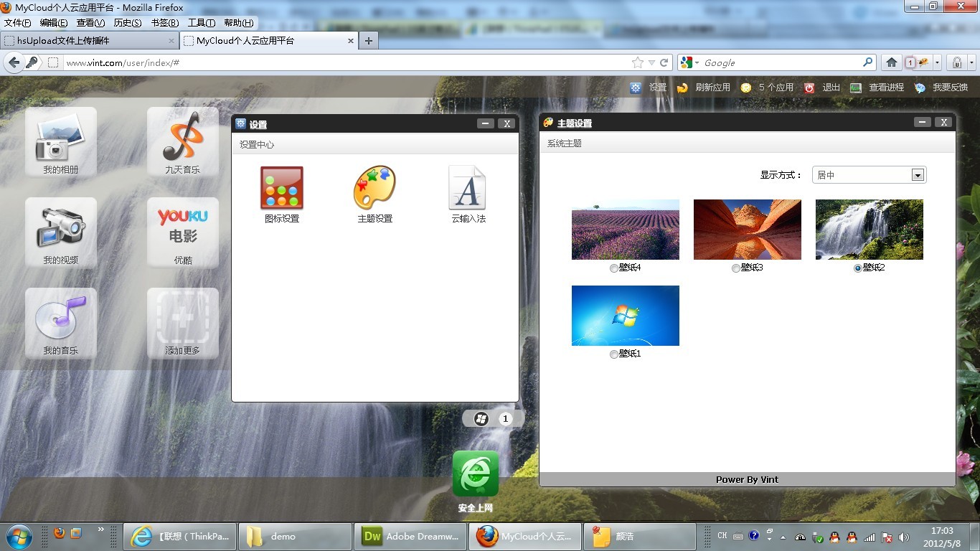Viewport: 980px width, 551px height.
Task: Click the 添加更多 add more tile
Action: pos(183,322)
